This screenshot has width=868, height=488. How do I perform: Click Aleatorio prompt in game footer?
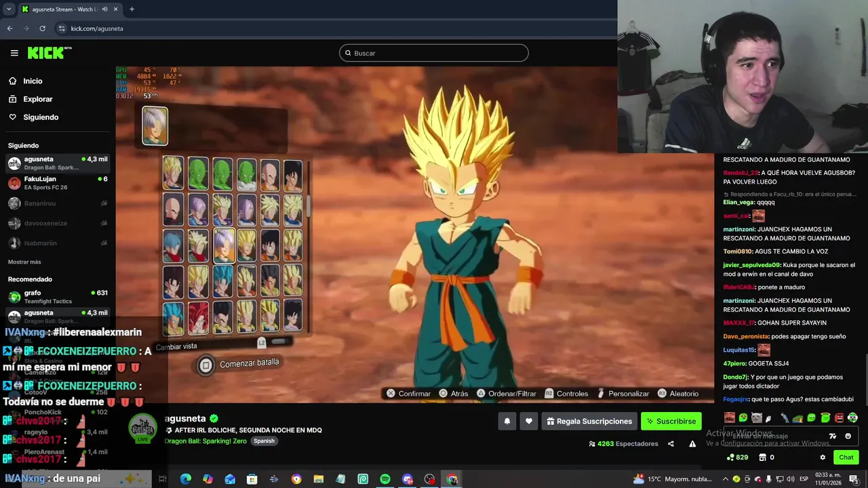(x=677, y=393)
